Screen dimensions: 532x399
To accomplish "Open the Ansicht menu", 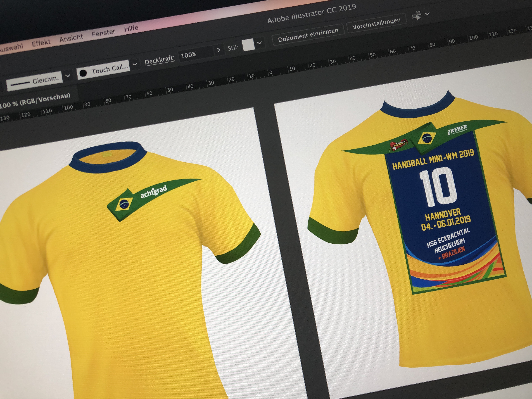I will click(x=71, y=38).
